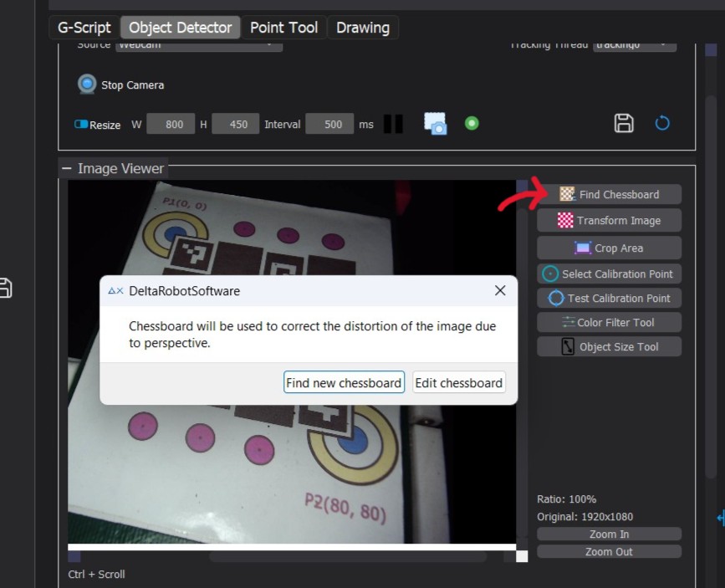The width and height of the screenshot is (725, 588).
Task: Save settings with the floppy disk icon
Action: coord(624,124)
